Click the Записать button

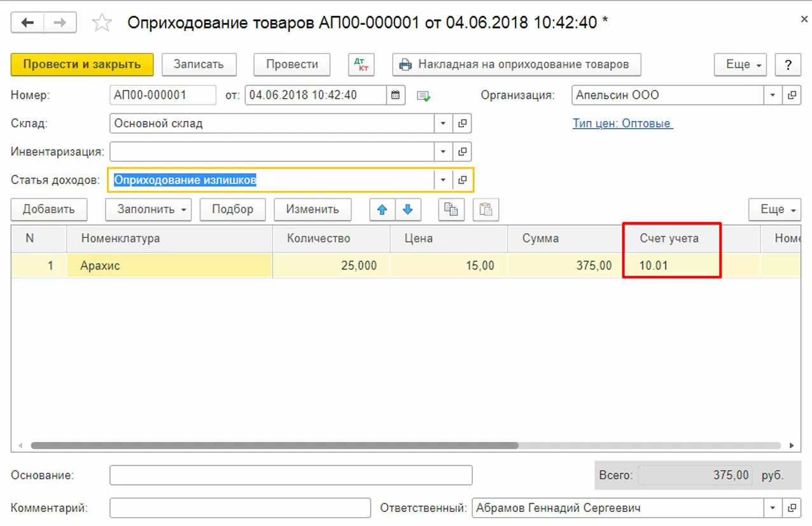[199, 64]
